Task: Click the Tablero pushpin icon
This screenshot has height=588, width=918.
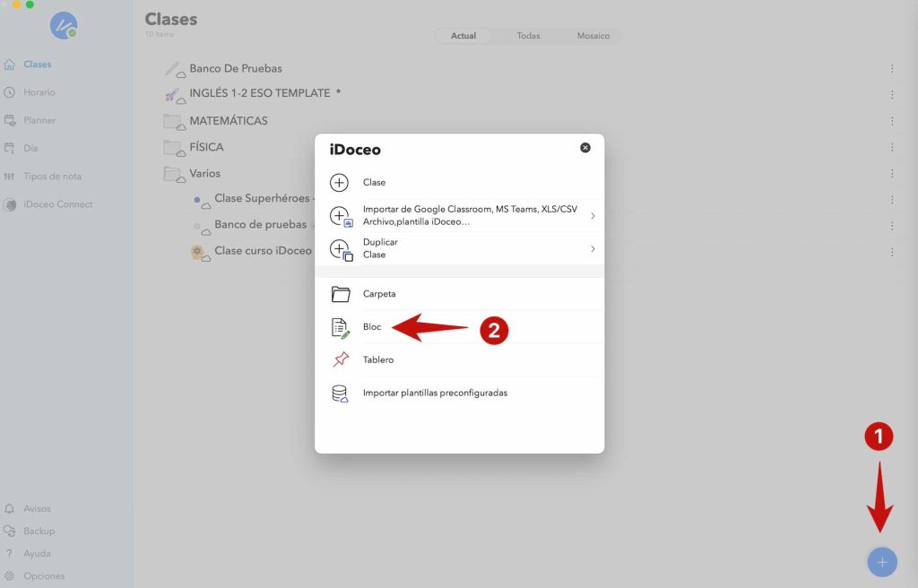Action: 341,359
